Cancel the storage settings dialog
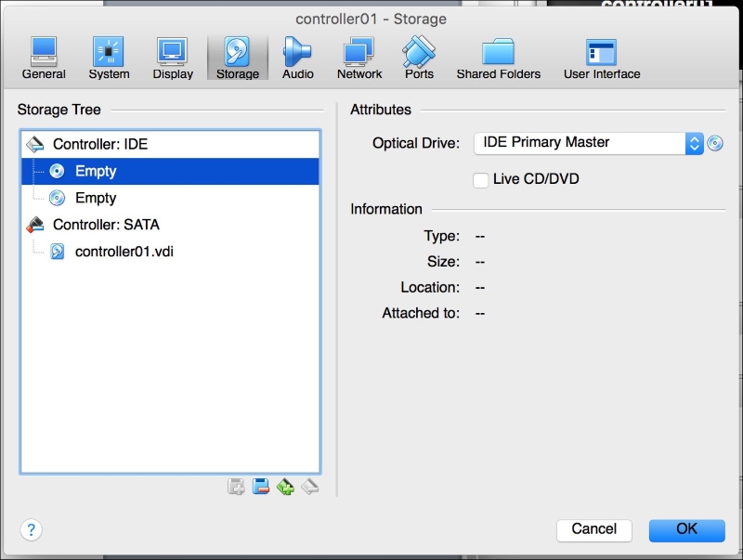Screen dimensions: 743x560 pos(594,529)
